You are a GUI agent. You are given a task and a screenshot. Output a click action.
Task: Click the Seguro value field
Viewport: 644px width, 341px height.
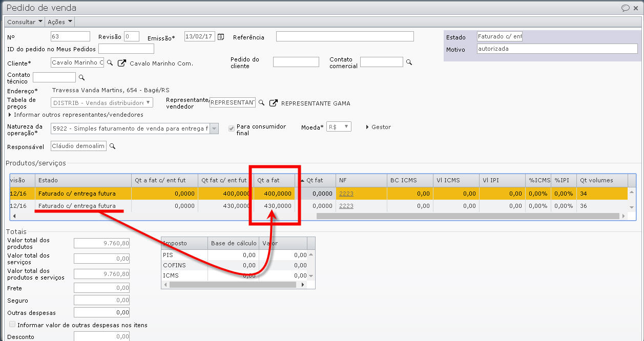(x=101, y=301)
